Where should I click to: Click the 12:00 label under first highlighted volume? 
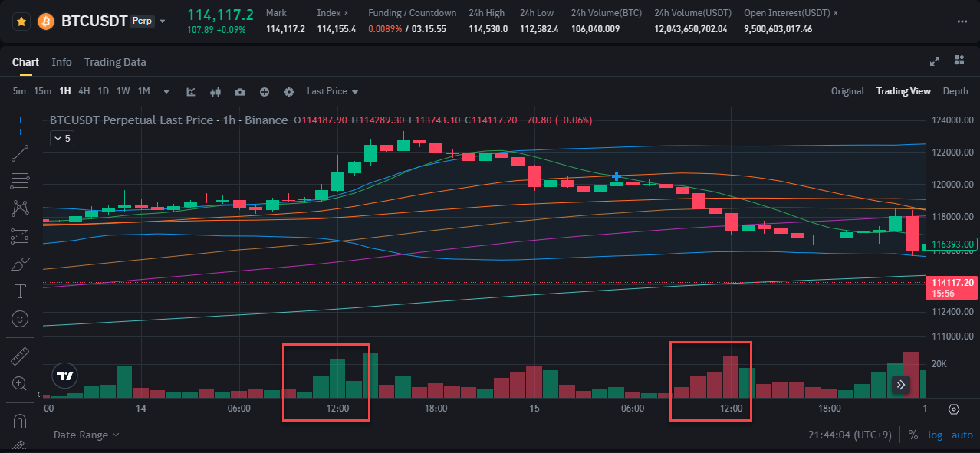pos(337,409)
